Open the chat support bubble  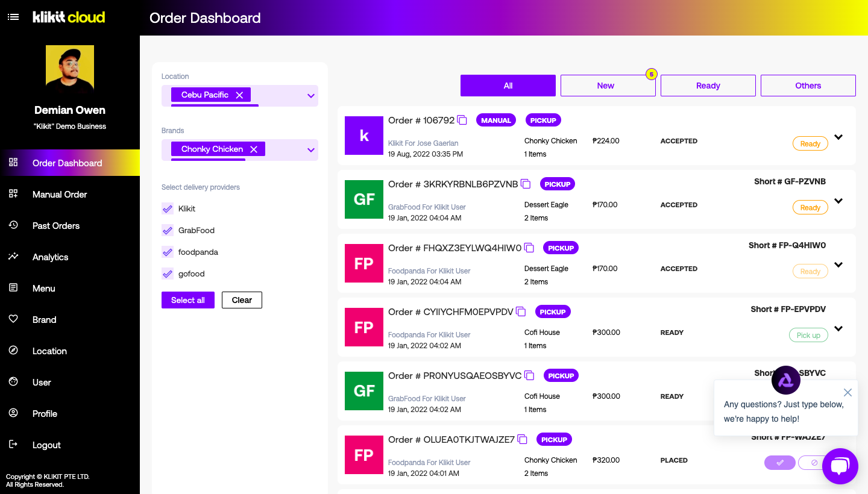pyautogui.click(x=840, y=466)
